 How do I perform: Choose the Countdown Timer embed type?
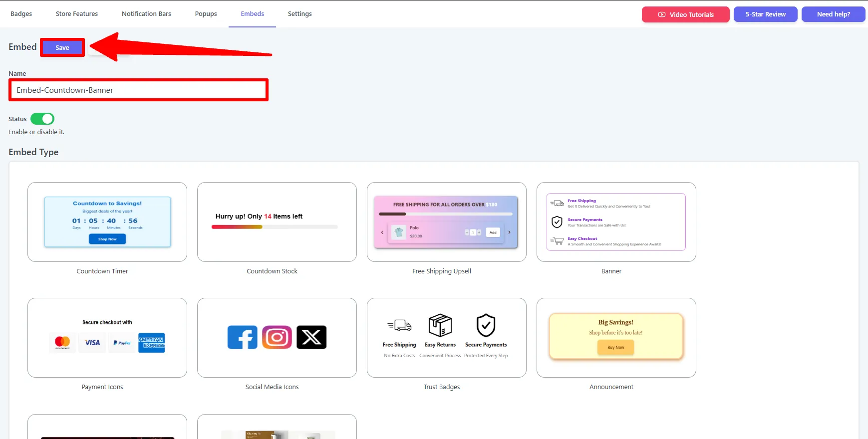point(107,222)
